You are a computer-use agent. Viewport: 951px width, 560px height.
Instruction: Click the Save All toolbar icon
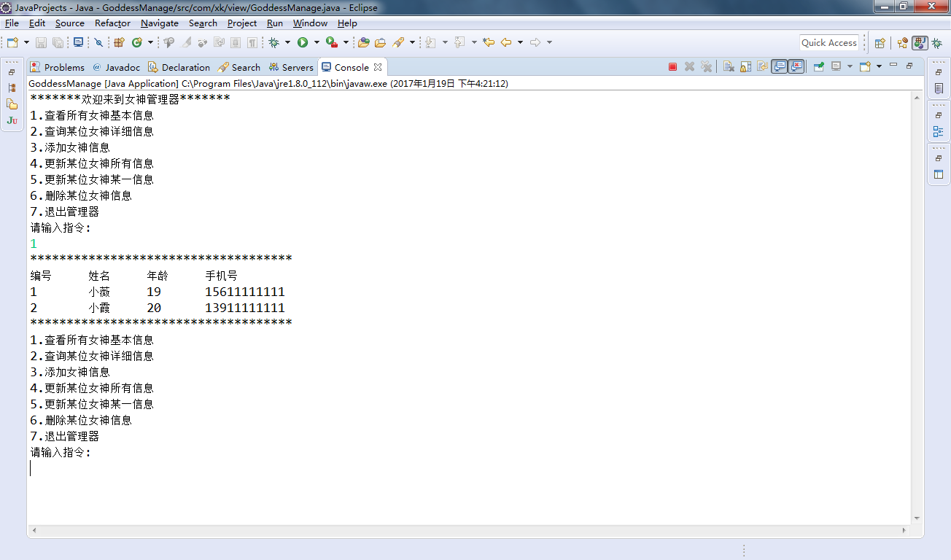58,42
